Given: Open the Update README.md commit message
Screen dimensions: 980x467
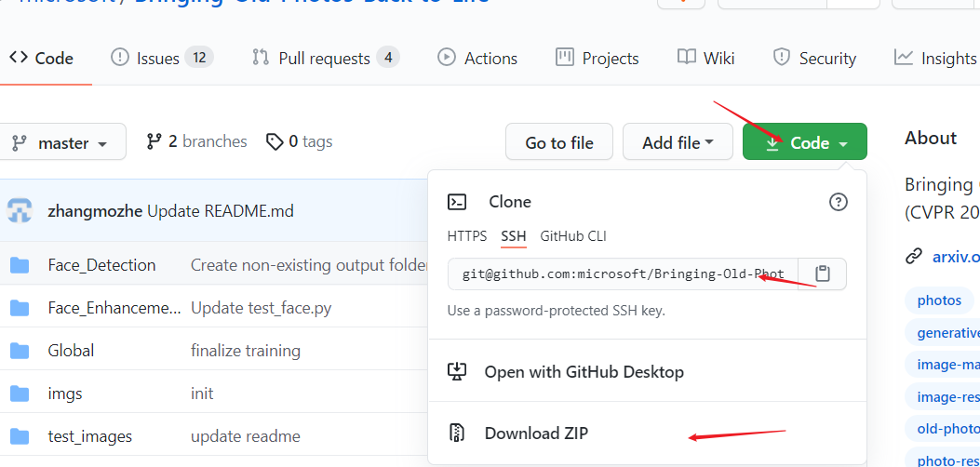Looking at the screenshot, I should point(221,211).
